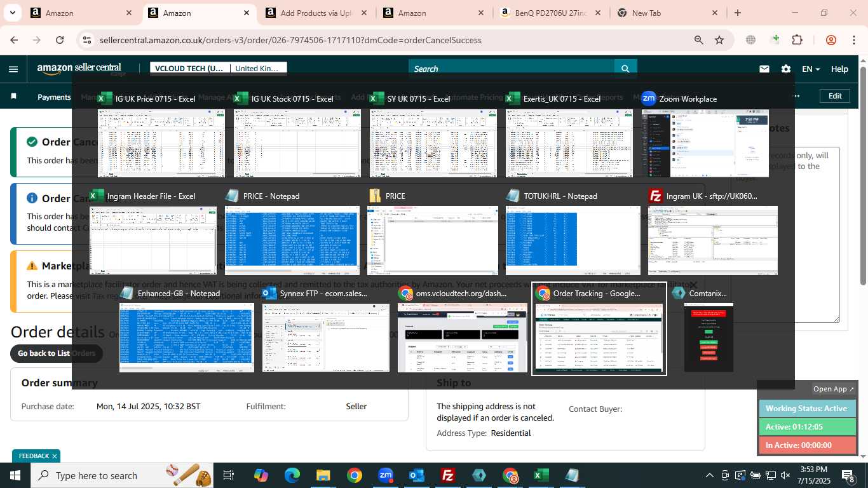Show hidden system tray icons chevron
Image resolution: width=868 pixels, height=488 pixels.
pos(709,475)
